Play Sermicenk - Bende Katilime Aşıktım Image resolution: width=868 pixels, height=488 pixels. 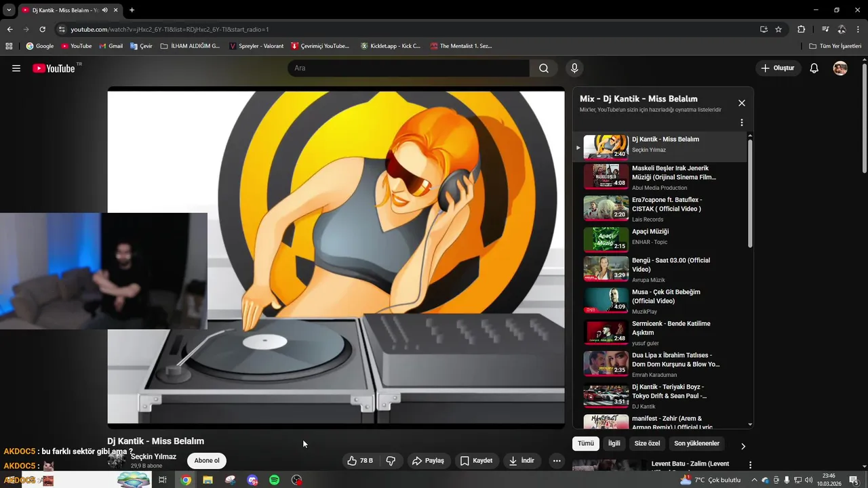pos(660,333)
